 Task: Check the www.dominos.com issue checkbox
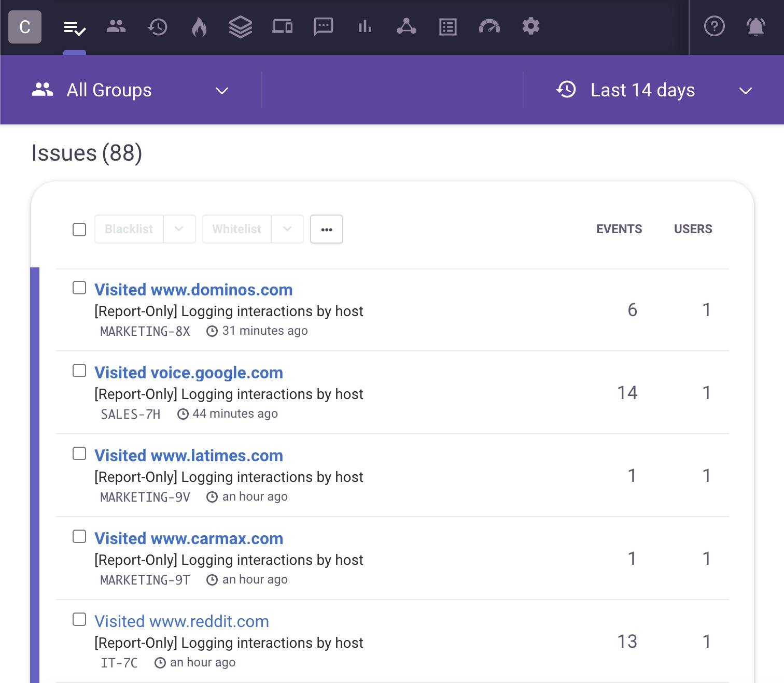click(79, 288)
